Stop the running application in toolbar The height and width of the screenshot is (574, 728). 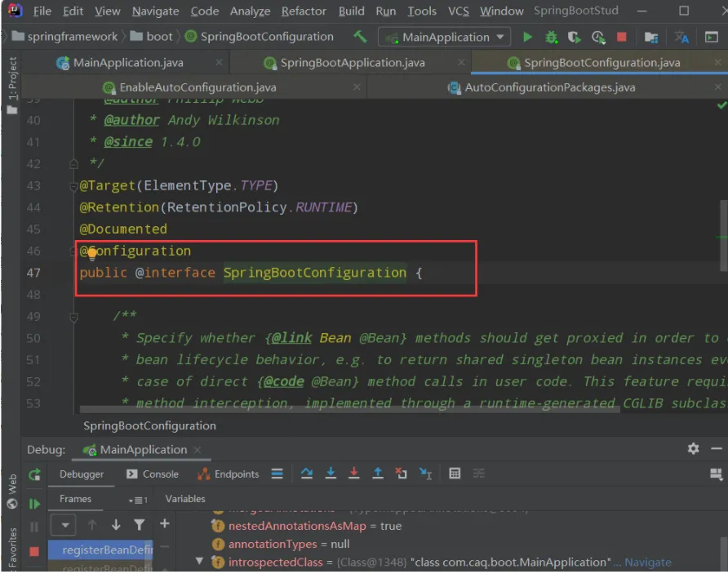coord(622,37)
